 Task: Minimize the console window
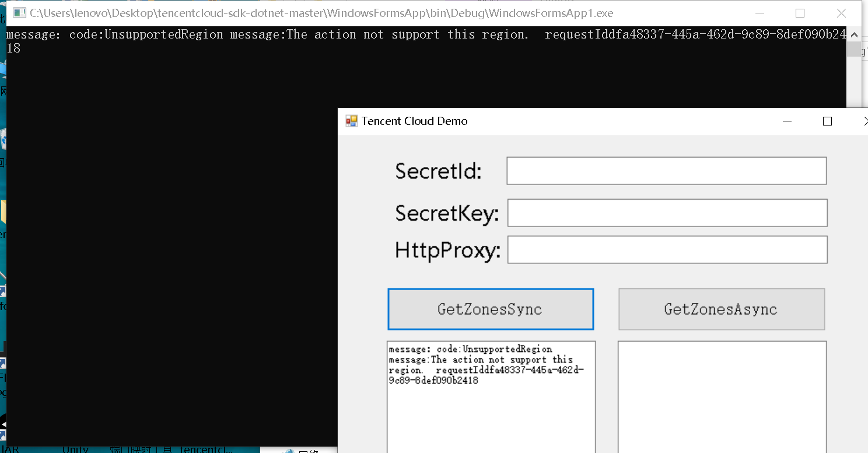pyautogui.click(x=759, y=13)
